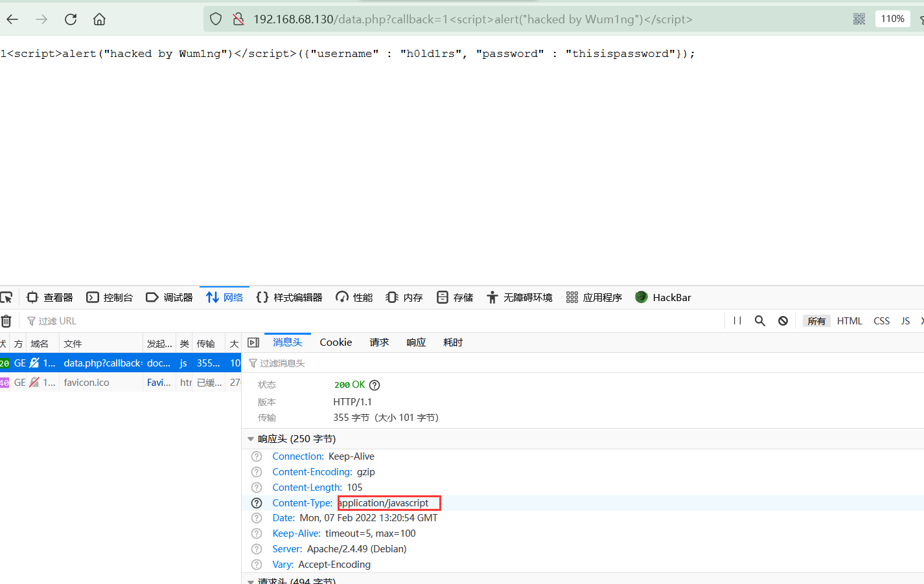Open help for Date header
The image size is (924, 584).
pyautogui.click(x=257, y=518)
